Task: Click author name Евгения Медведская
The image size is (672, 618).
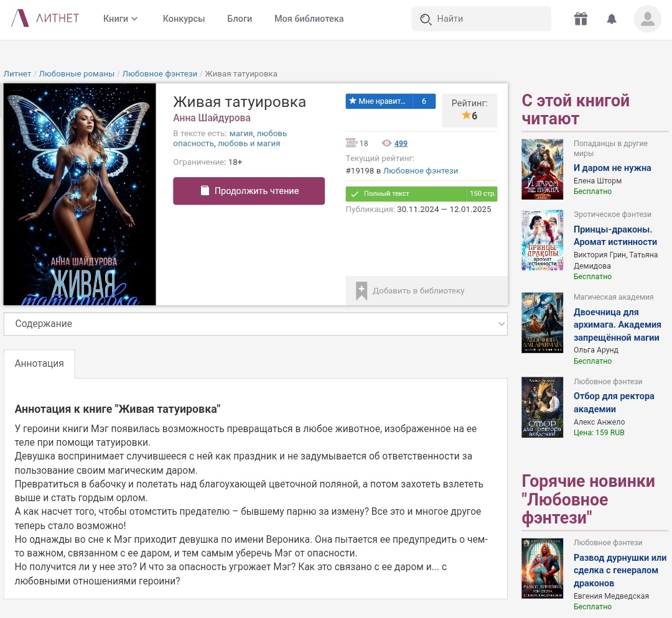Action: tap(611, 596)
